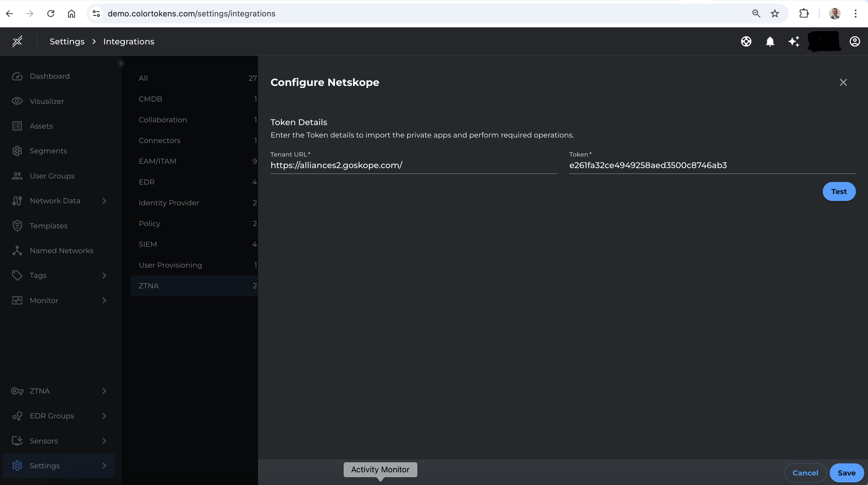
Task: Open the user account menu
Action: [855, 41]
